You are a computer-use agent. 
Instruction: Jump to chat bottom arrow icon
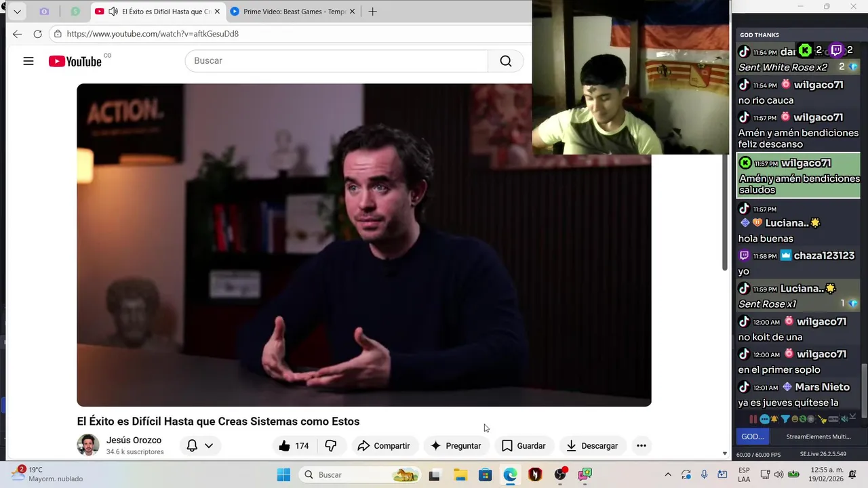(x=853, y=418)
